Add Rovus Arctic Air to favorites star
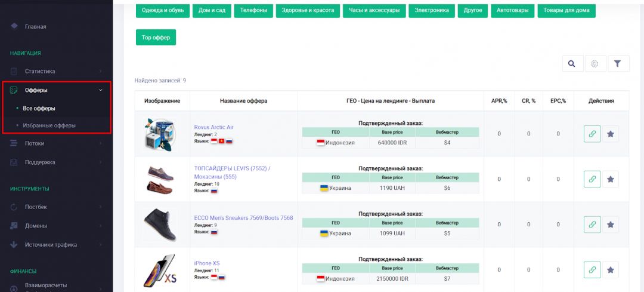Screen dimensions: 644x292 611,134
